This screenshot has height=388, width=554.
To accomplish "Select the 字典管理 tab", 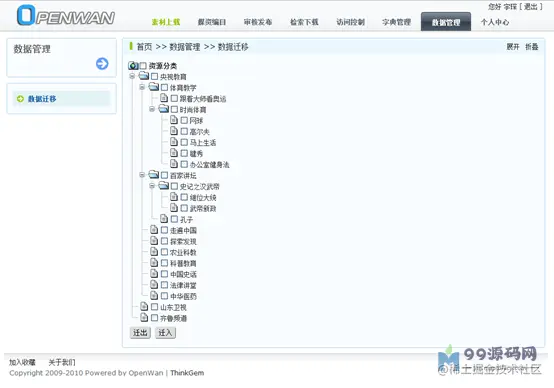I will point(396,22).
